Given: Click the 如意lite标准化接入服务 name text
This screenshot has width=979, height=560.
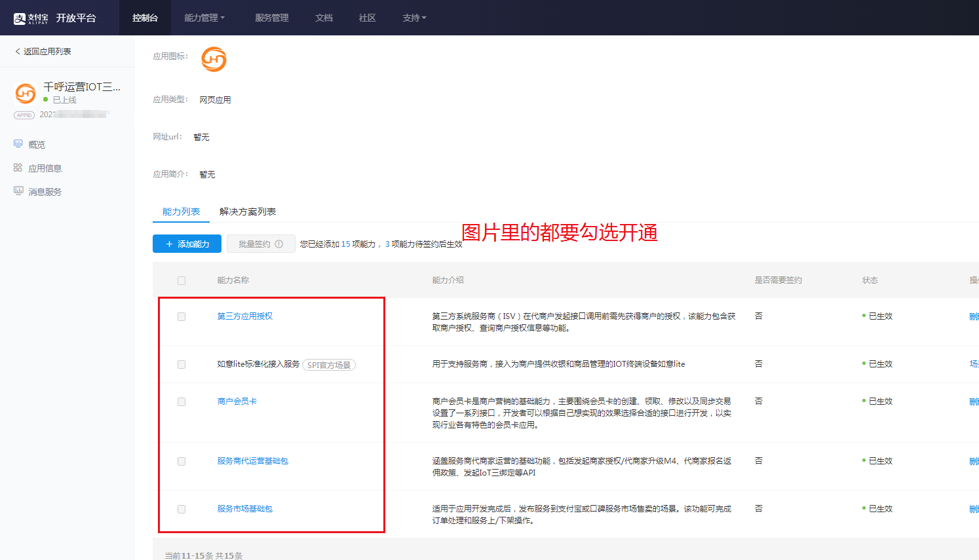Looking at the screenshot, I should [258, 364].
